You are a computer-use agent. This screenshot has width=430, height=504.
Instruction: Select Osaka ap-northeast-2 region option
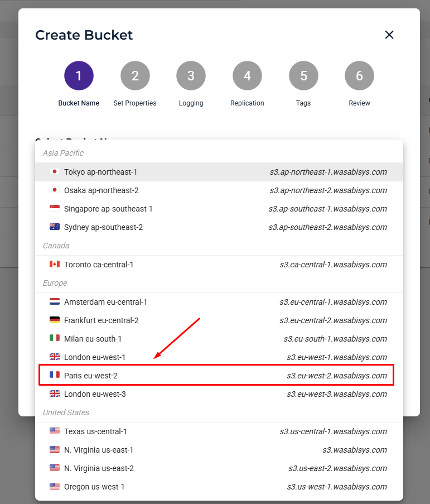point(219,190)
